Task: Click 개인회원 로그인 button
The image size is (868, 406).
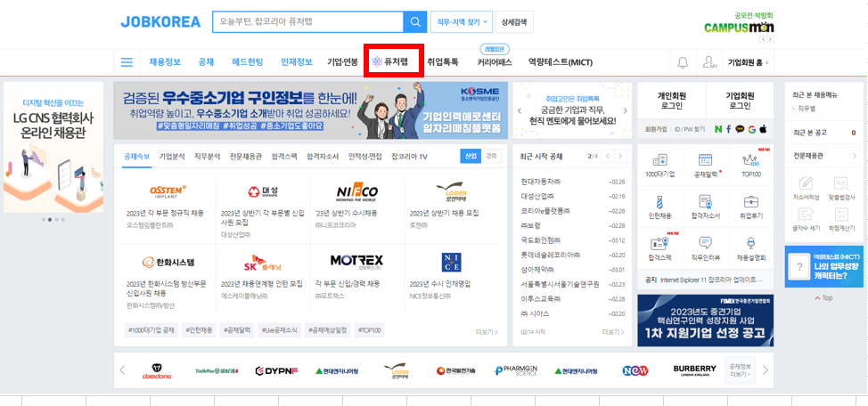Action: coord(671,101)
